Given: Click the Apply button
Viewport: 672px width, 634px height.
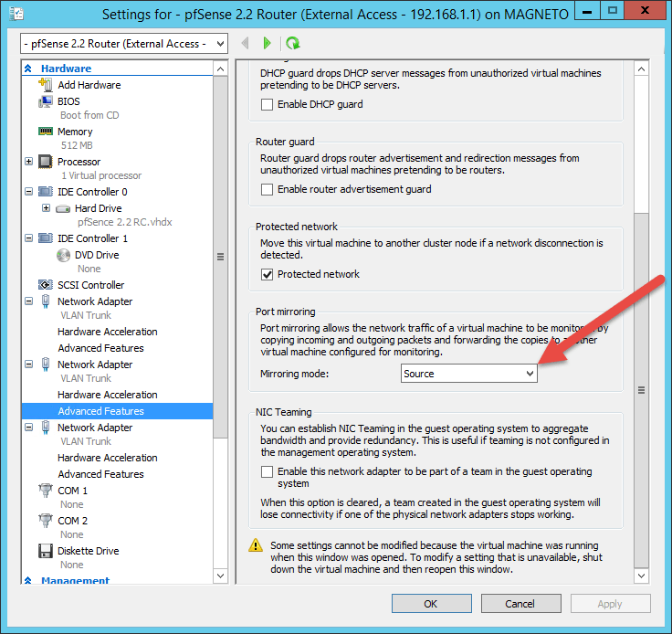Looking at the screenshot, I should 610,604.
